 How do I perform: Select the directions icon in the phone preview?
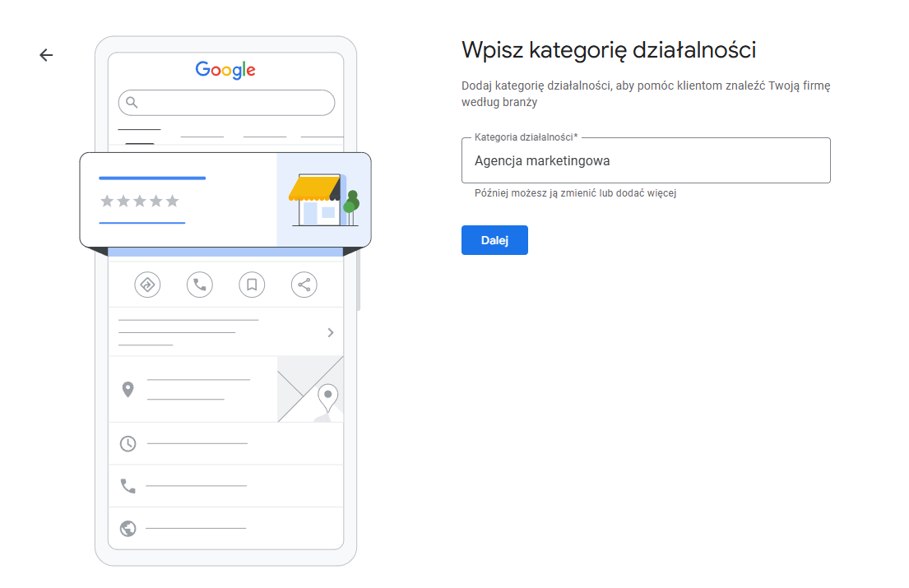pyautogui.click(x=147, y=285)
